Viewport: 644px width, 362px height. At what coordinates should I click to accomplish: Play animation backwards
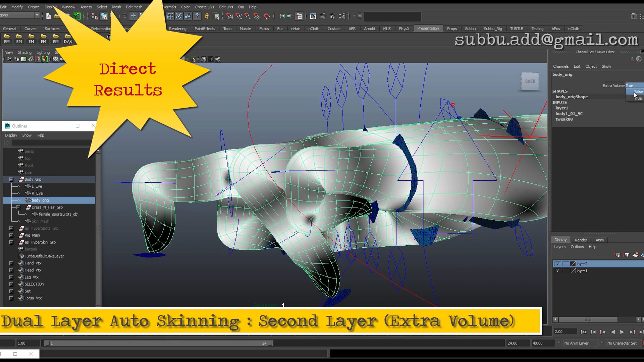(612, 332)
